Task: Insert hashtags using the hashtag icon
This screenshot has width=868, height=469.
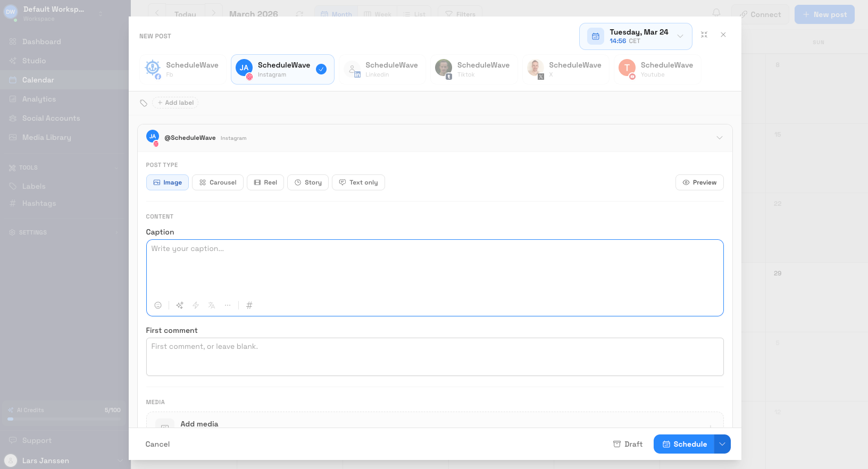Action: coord(249,305)
